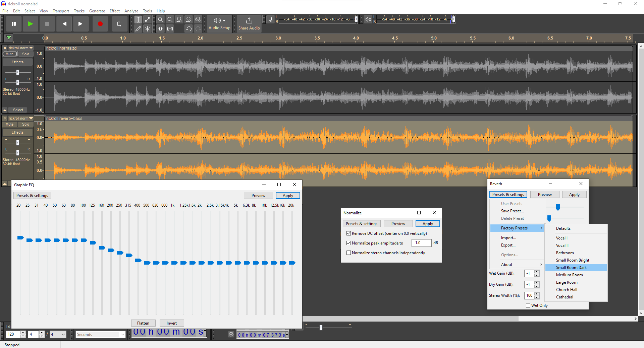Select the Selection (I-beam) tool
The width and height of the screenshot is (644, 348).
[138, 19]
